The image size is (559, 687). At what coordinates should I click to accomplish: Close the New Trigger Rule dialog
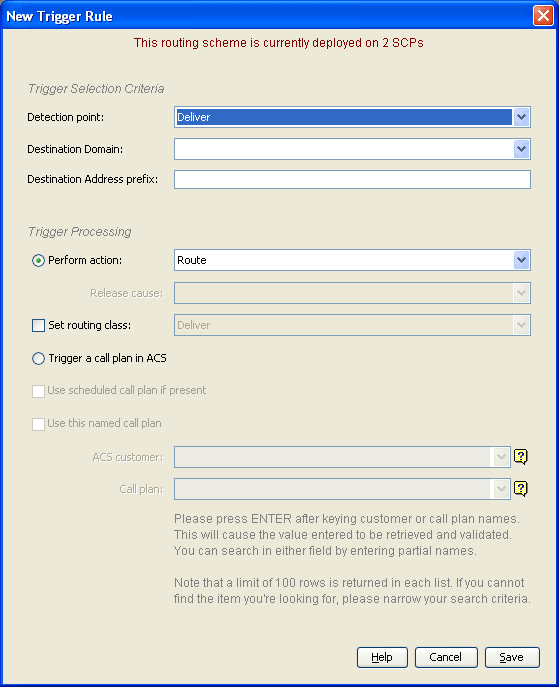[543, 16]
